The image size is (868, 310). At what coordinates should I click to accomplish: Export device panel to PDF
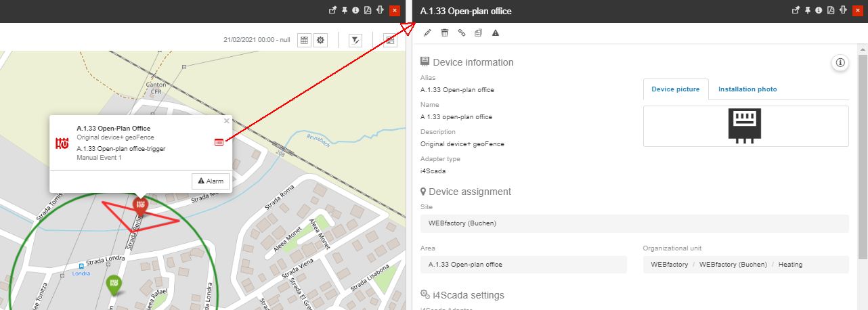coord(831,10)
